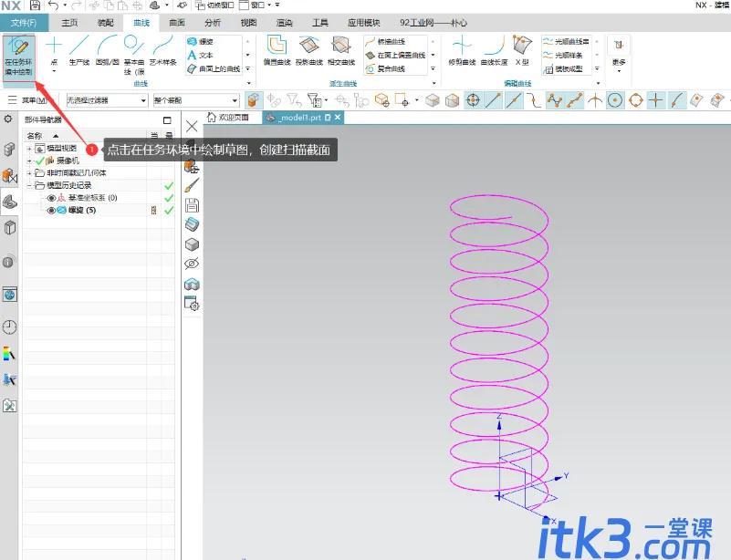Click the 在任务环境中绘制 sketch tool

coord(18,57)
